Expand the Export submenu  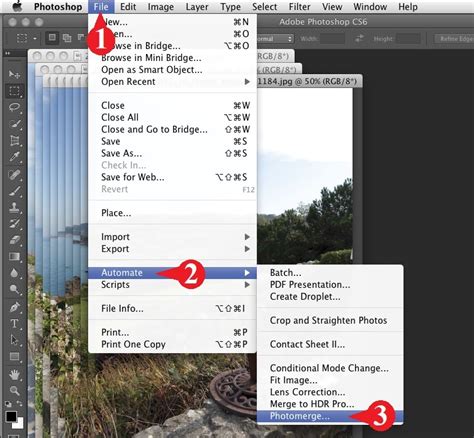pyautogui.click(x=172, y=249)
